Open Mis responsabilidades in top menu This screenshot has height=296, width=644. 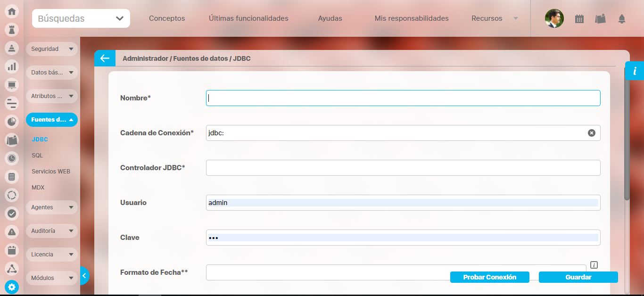(412, 18)
